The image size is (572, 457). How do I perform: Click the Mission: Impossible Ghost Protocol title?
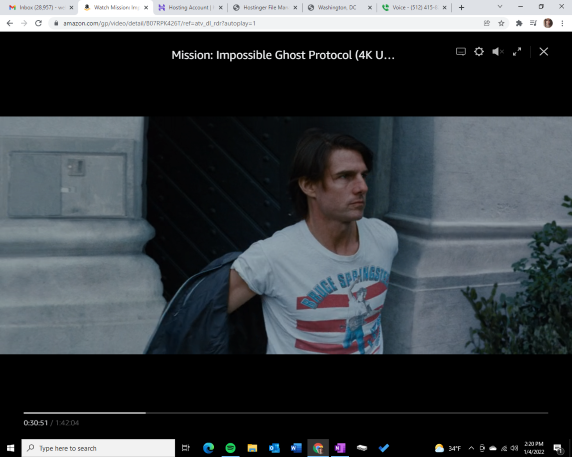283,55
